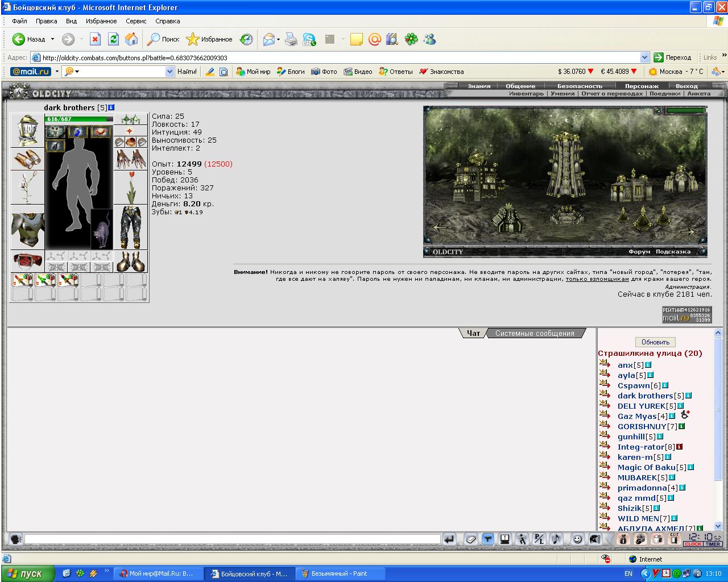The height and width of the screenshot is (582, 728).
Task: Click the eraser clear-chat icon
Action: [470, 539]
